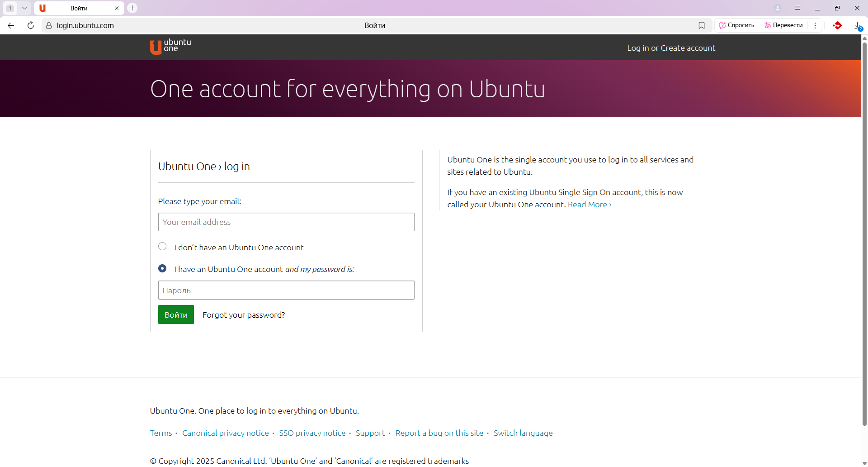Bookmark this page using bookmark icon

coord(701,25)
